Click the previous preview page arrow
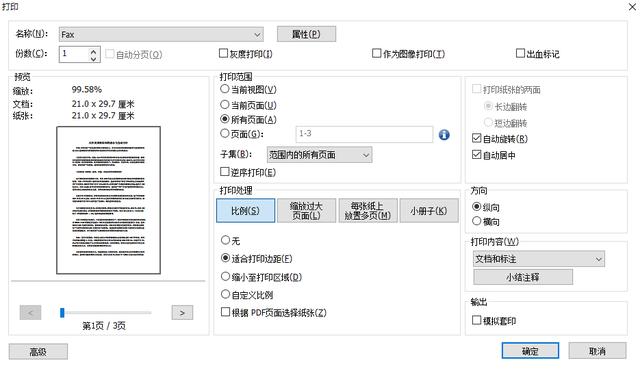The height and width of the screenshot is (371, 640). (30, 313)
